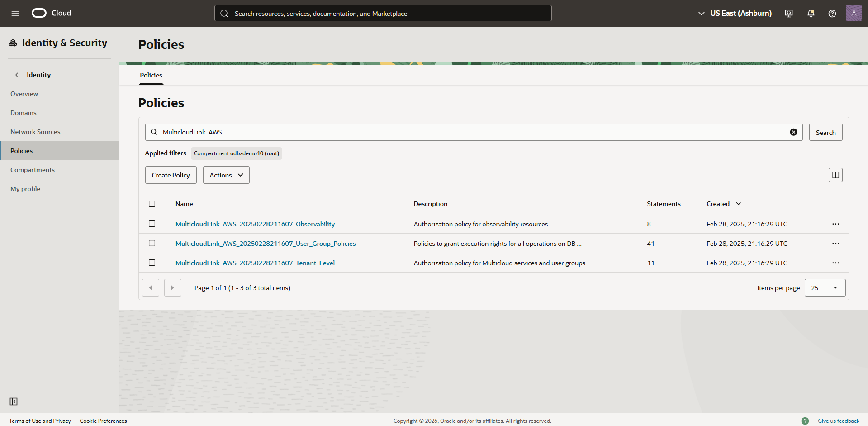Open the User_Group_Policies policy link
Screen dimensions: 868x426
[266, 244]
